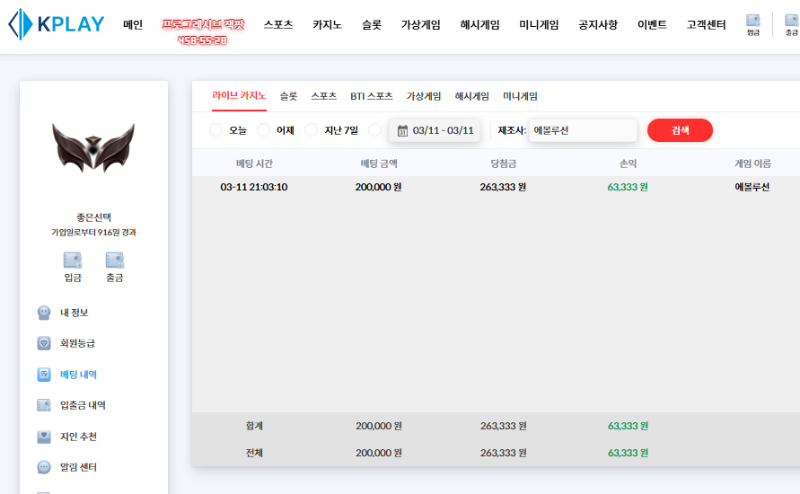The image size is (800, 494).
Task: Select the custom date range radio button
Action: click(374, 130)
